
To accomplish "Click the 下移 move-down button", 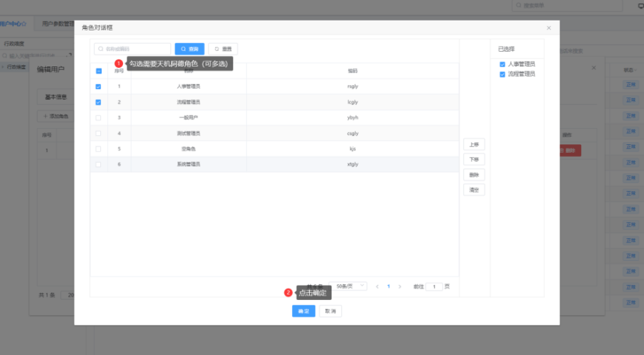I will pos(474,159).
